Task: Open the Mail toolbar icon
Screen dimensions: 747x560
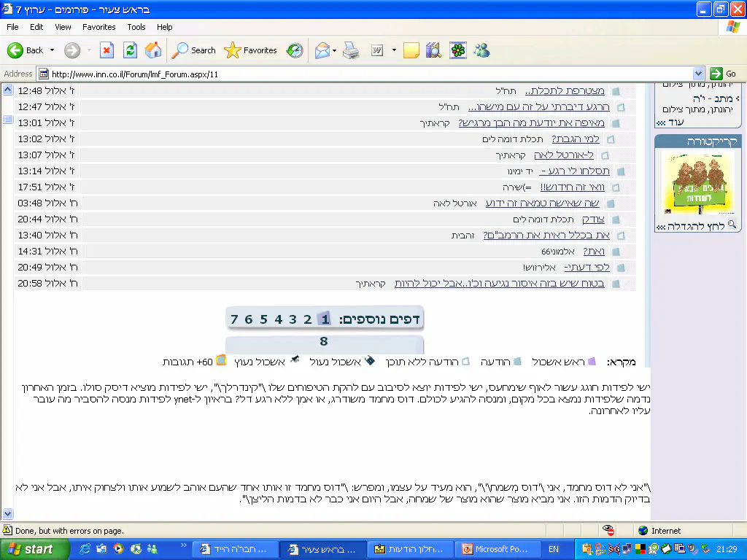Action: point(322,50)
